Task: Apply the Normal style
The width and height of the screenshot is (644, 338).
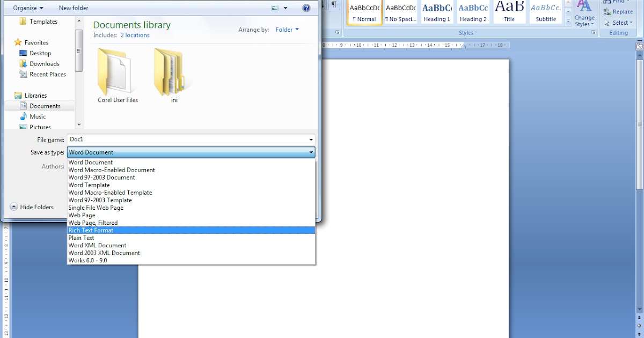Action: (364, 12)
